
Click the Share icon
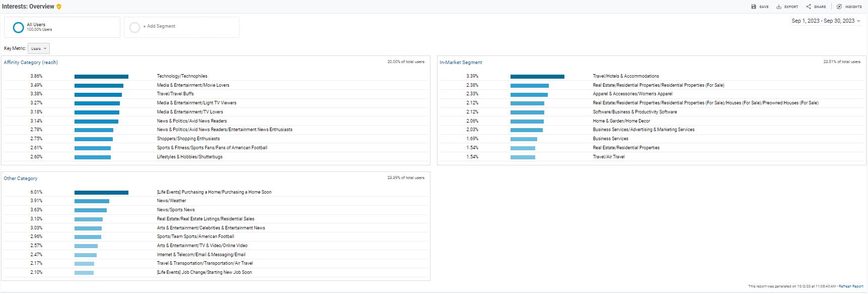(809, 7)
